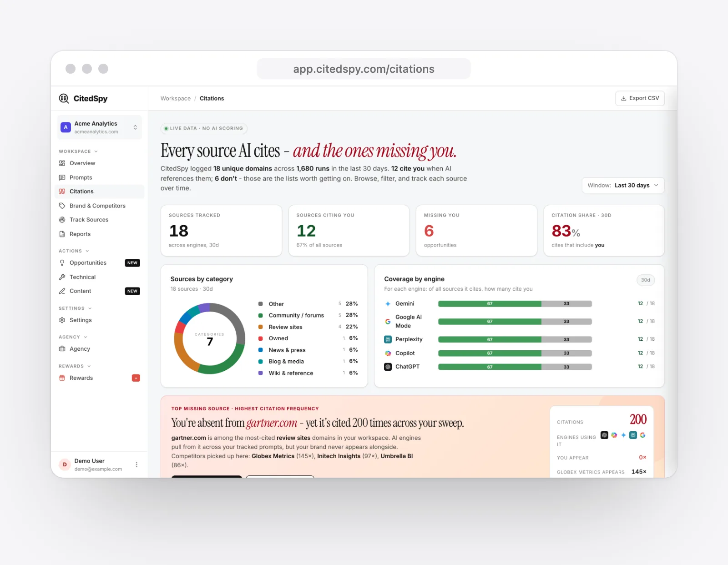Click the Initech Insights competitor name

pyautogui.click(x=339, y=456)
